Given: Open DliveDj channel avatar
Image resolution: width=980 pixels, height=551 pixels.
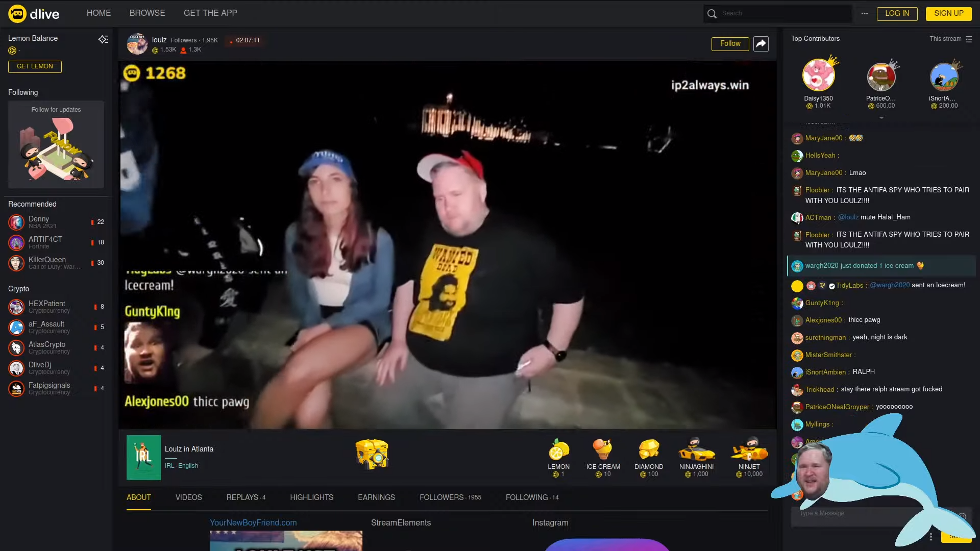Looking at the screenshot, I should (16, 368).
